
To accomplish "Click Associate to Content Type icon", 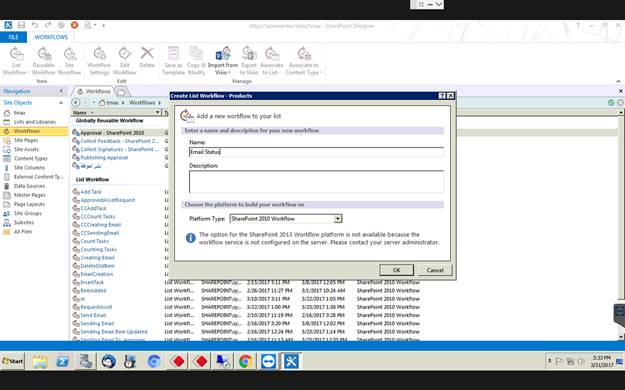I will coord(303,61).
